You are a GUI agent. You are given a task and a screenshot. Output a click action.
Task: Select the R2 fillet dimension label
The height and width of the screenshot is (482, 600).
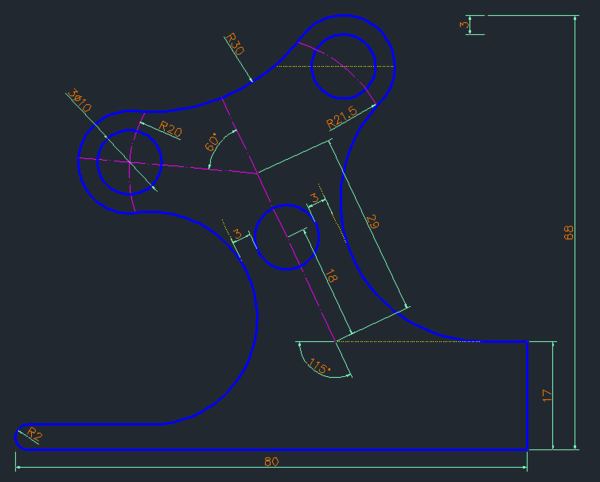coord(34,434)
